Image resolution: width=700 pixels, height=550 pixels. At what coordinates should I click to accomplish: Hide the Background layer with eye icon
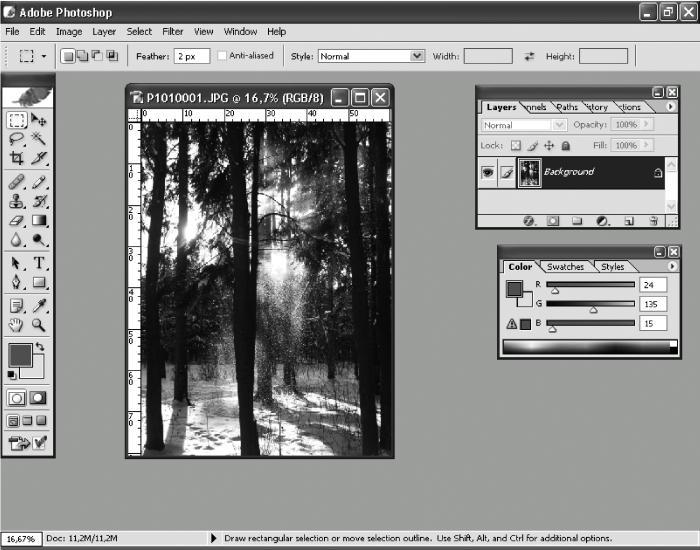[488, 172]
